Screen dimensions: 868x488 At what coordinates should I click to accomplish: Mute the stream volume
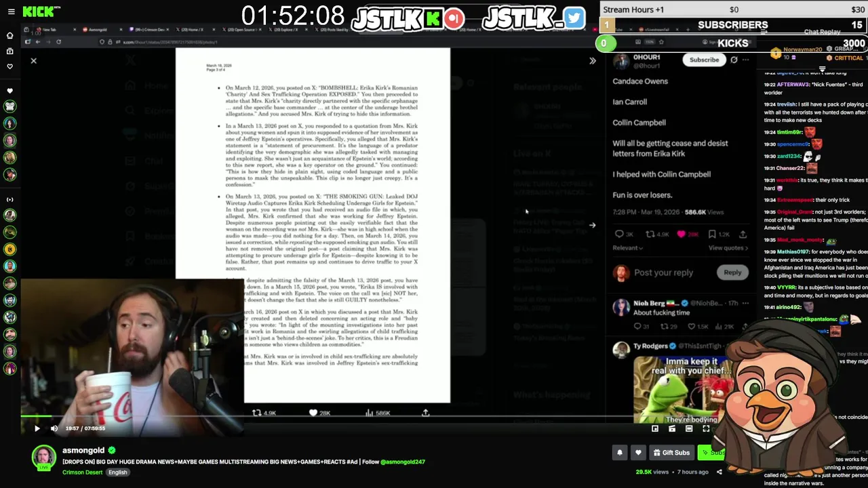tap(54, 428)
